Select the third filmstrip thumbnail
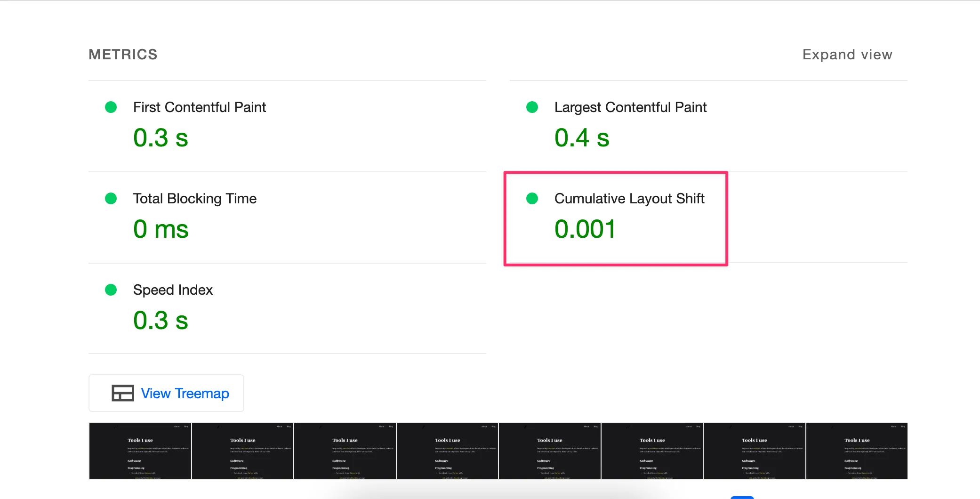 pyautogui.click(x=345, y=451)
